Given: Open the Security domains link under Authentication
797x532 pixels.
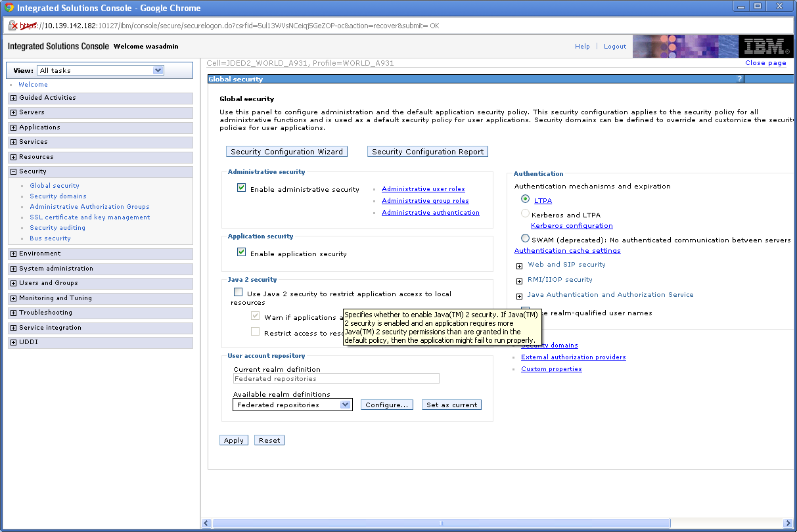Looking at the screenshot, I should (549, 345).
